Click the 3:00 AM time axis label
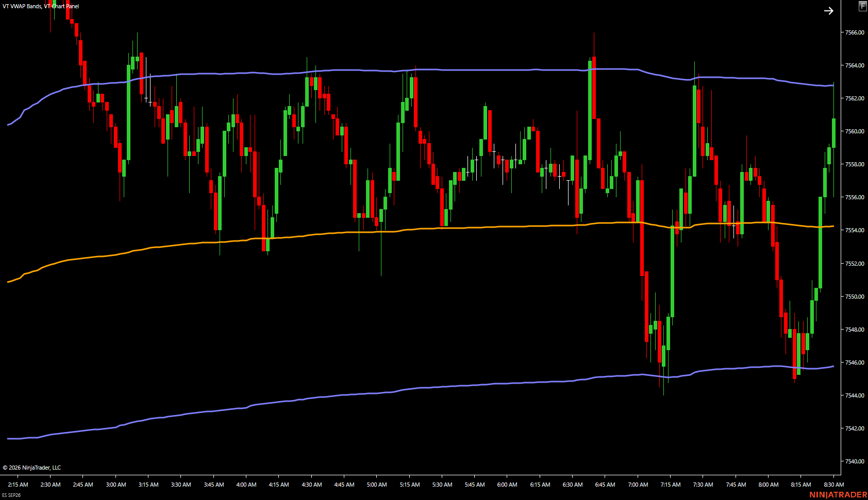Screen dimensions: 868x500 tap(116, 485)
